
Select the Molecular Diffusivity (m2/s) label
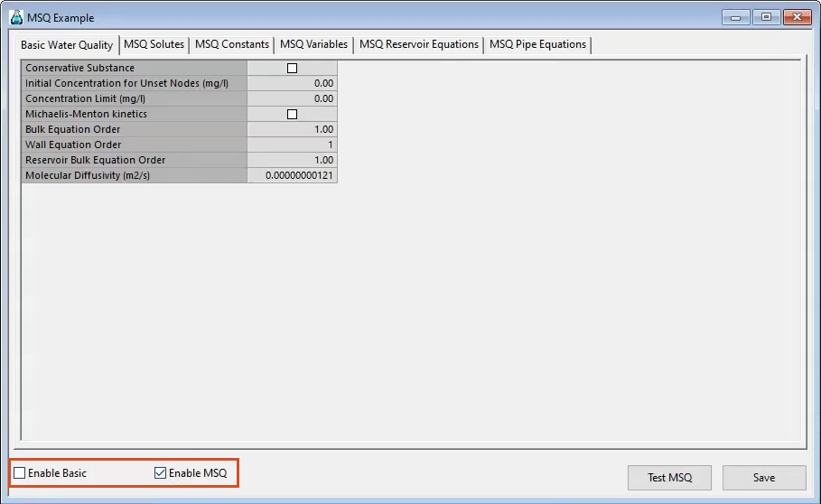(x=134, y=175)
